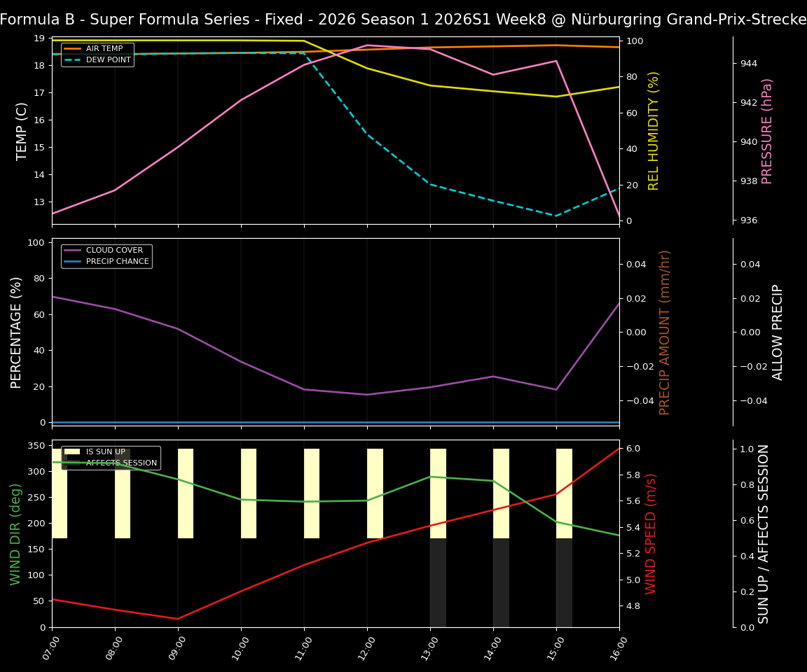The width and height of the screenshot is (807, 672).
Task: Click the AFFECTS SESSION legend swatch
Action: [x=71, y=462]
